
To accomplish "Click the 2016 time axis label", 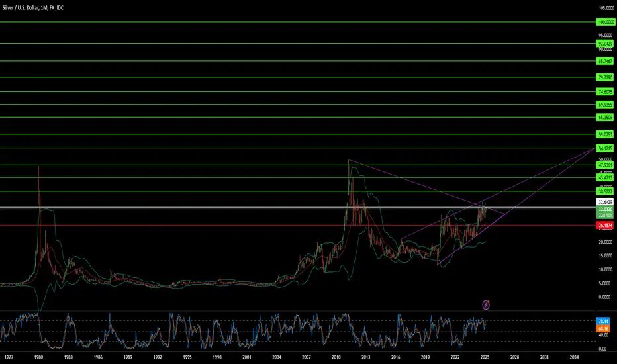I will click(x=395, y=357).
